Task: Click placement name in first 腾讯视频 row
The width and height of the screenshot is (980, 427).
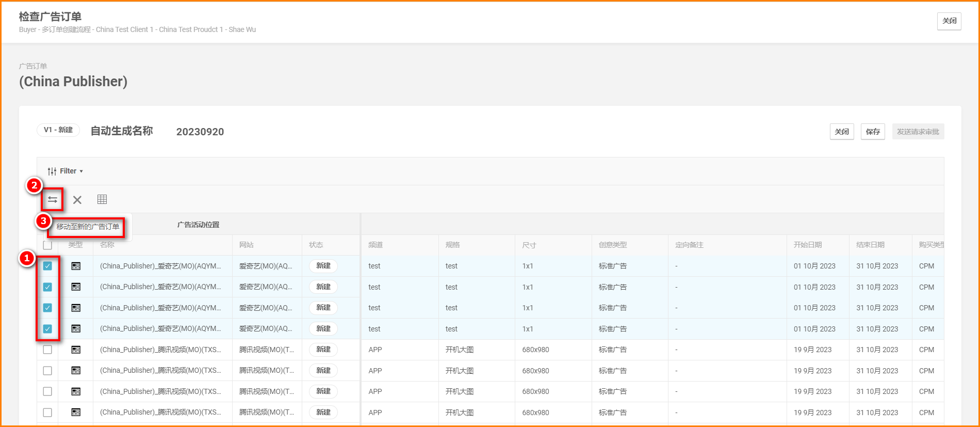Action: [160, 350]
